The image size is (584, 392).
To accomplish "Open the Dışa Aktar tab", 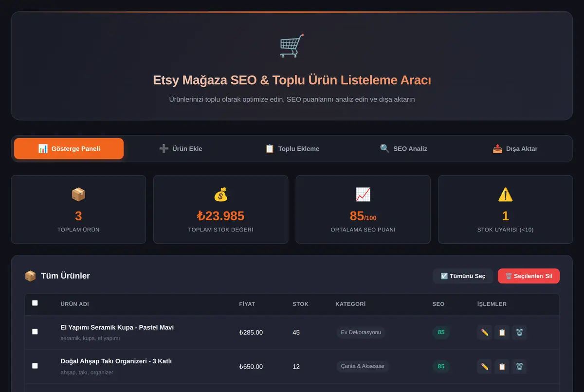I will [x=515, y=148].
